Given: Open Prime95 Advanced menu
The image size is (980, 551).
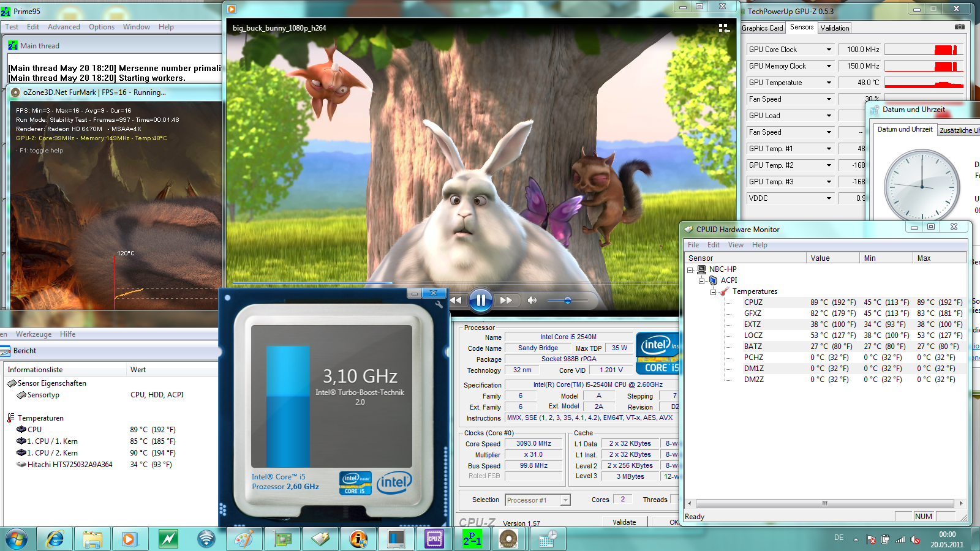Looking at the screenshot, I should (64, 27).
